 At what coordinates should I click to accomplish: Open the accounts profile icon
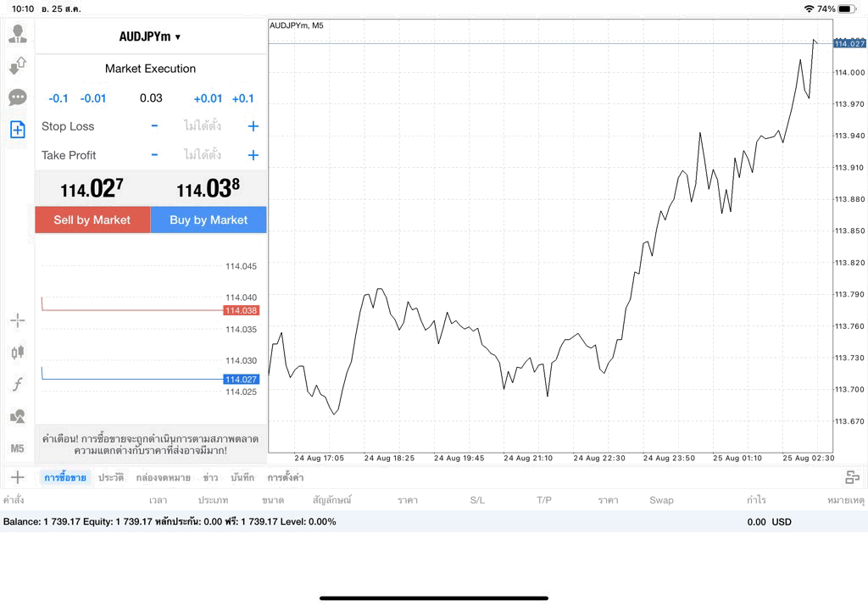18,34
